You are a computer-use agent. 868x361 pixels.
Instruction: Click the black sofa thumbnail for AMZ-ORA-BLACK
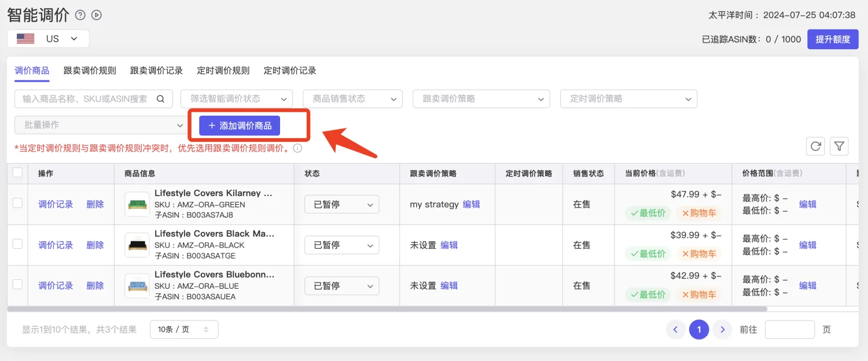pyautogui.click(x=137, y=245)
